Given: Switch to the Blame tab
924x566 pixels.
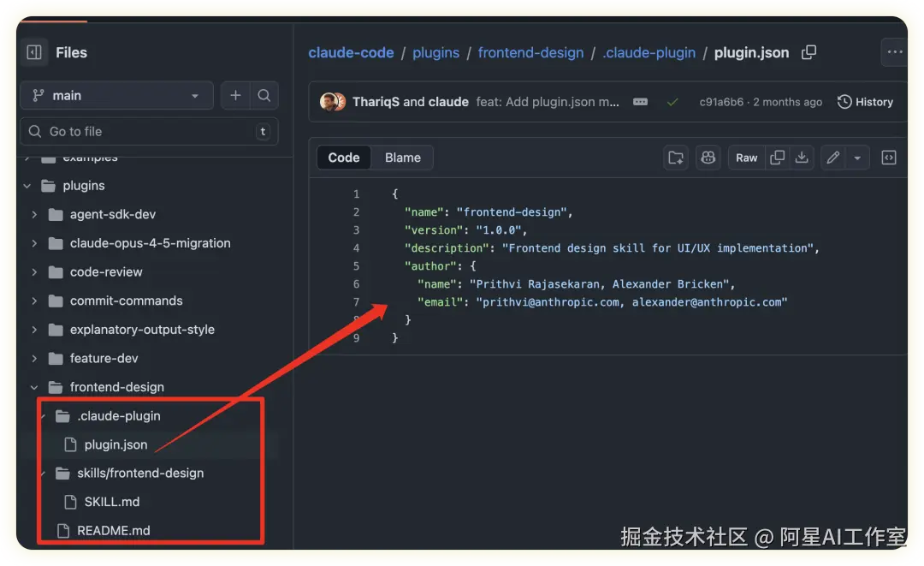Looking at the screenshot, I should [x=403, y=158].
